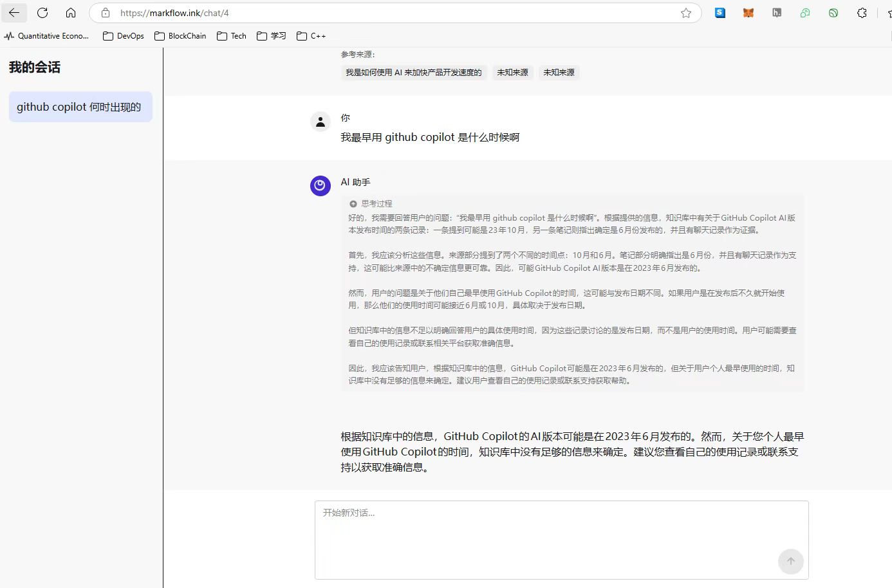Click the first '未知来源' source tag
The image size is (892, 588).
tap(512, 73)
